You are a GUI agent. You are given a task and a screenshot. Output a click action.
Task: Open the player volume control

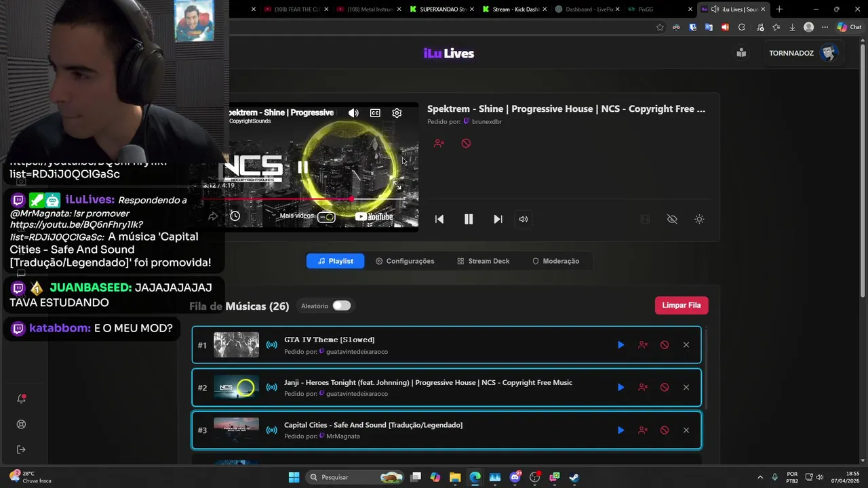524,219
